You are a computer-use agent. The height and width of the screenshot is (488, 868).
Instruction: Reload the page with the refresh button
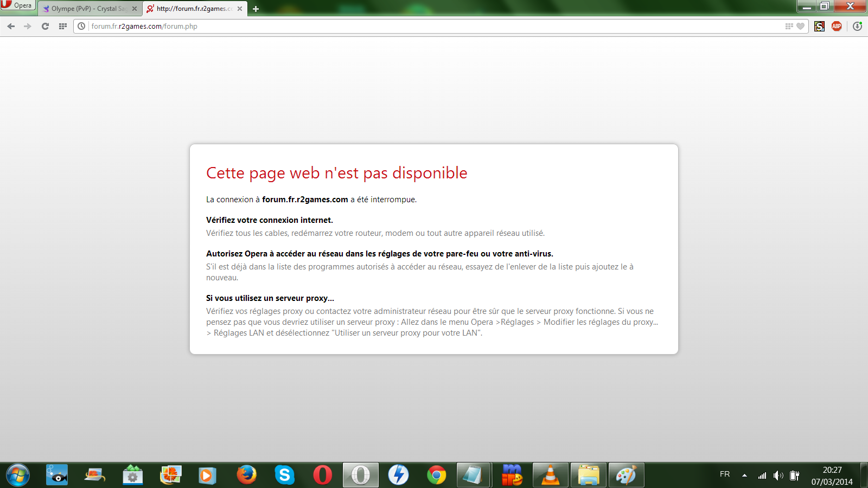pyautogui.click(x=46, y=26)
